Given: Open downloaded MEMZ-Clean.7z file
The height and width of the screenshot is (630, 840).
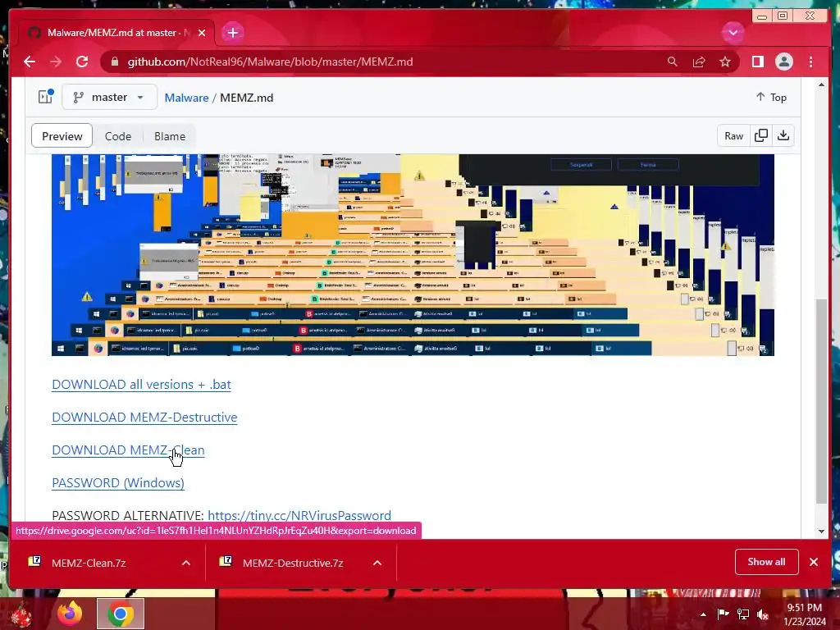Looking at the screenshot, I should click(89, 563).
